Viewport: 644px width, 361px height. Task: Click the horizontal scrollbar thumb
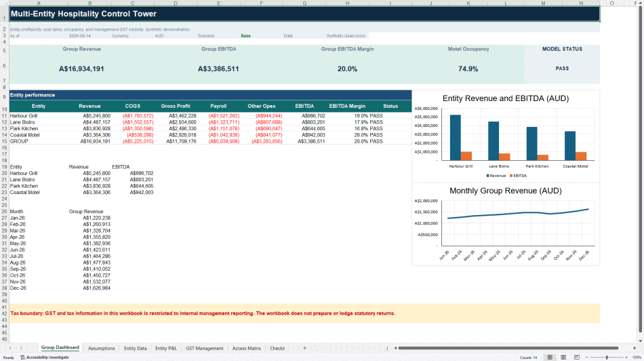coord(508,348)
